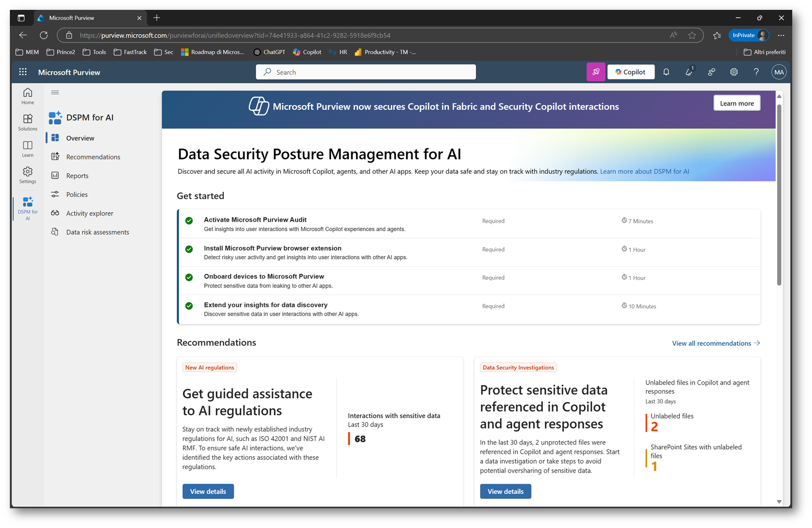The image size is (812, 528).
Task: Open Onboard devices to Microsoft Purview step
Action: (x=469, y=281)
